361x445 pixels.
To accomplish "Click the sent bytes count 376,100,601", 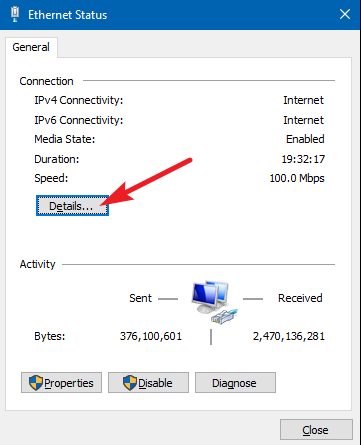I will 151,336.
